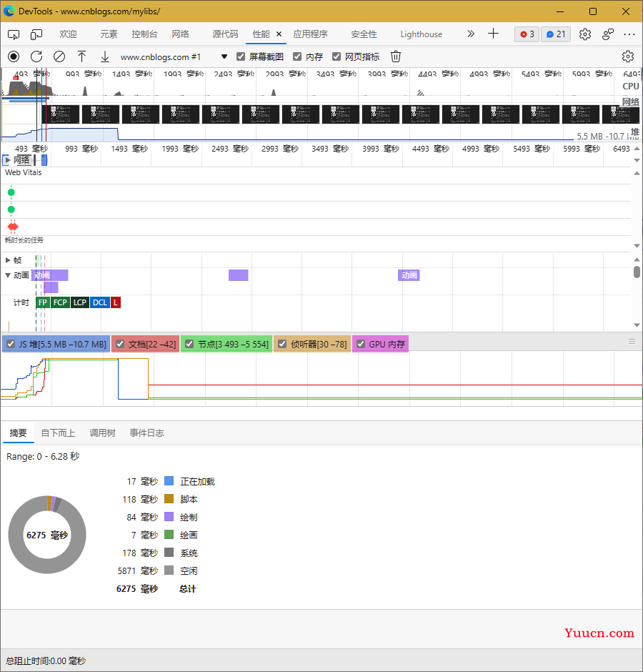Collapse the 动画 track
This screenshot has height=672, width=643.
click(x=8, y=275)
